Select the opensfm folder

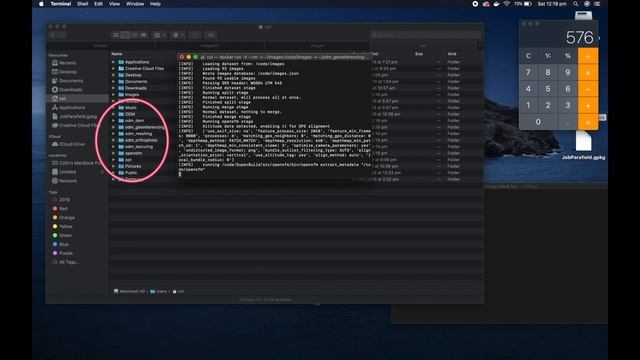[x=130, y=153]
